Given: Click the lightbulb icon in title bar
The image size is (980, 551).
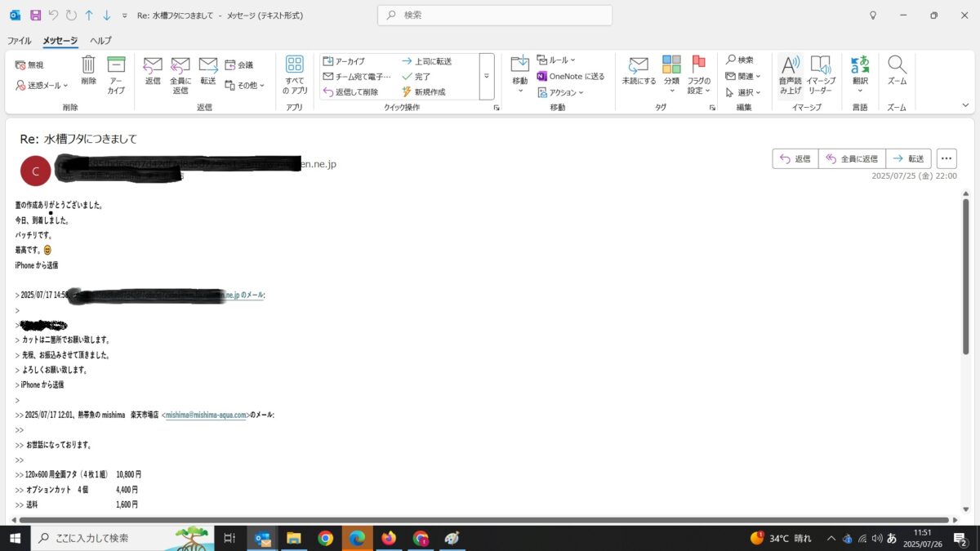Looking at the screenshot, I should click(873, 16).
